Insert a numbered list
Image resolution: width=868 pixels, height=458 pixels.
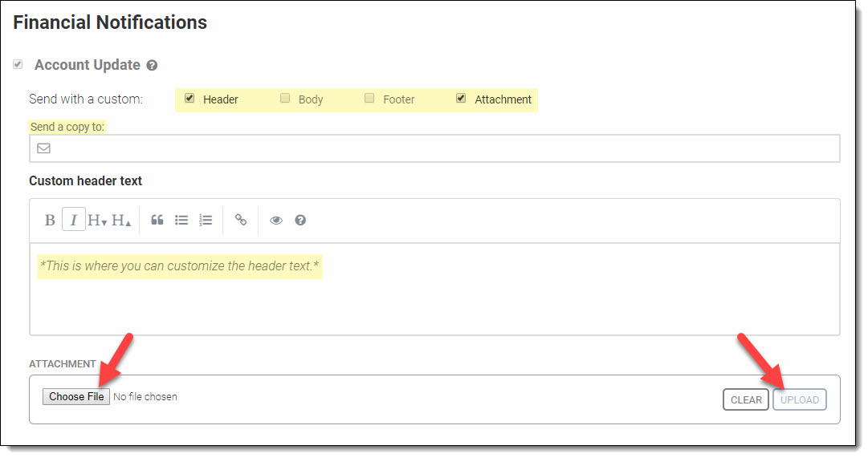click(206, 220)
